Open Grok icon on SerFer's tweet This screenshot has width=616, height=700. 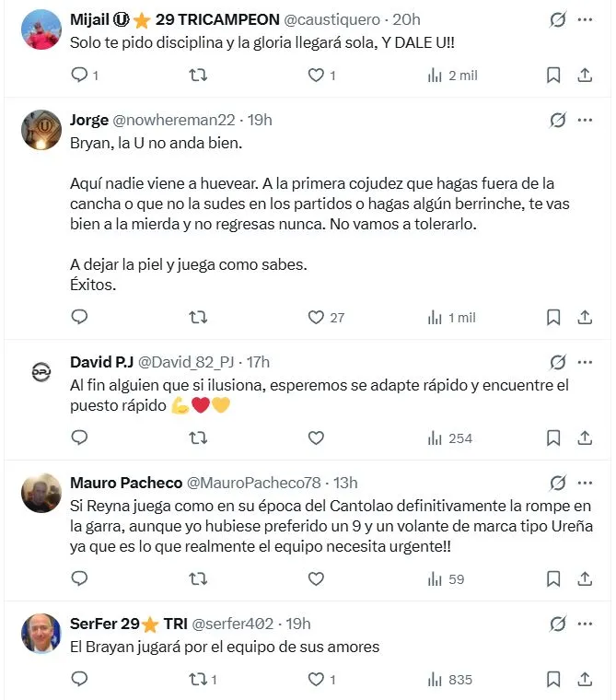click(557, 624)
